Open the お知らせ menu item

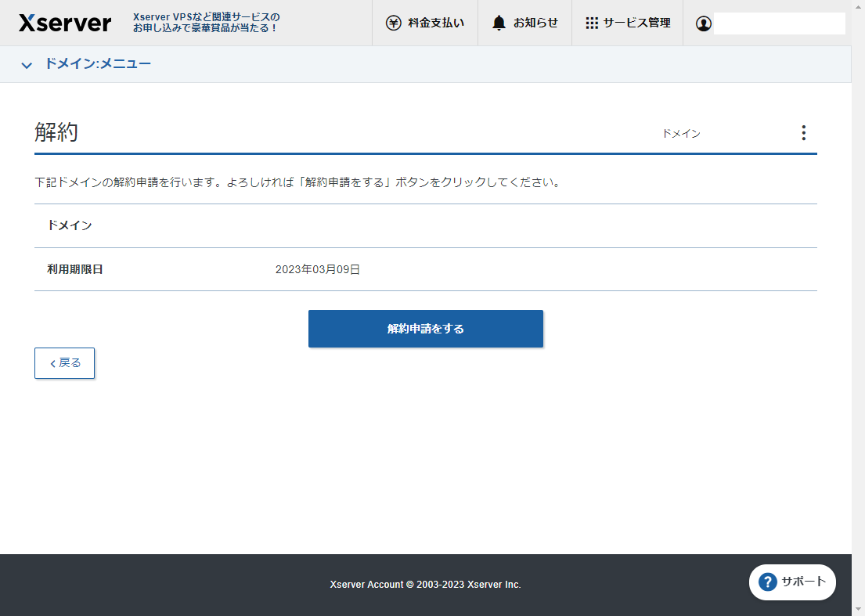pyautogui.click(x=535, y=23)
